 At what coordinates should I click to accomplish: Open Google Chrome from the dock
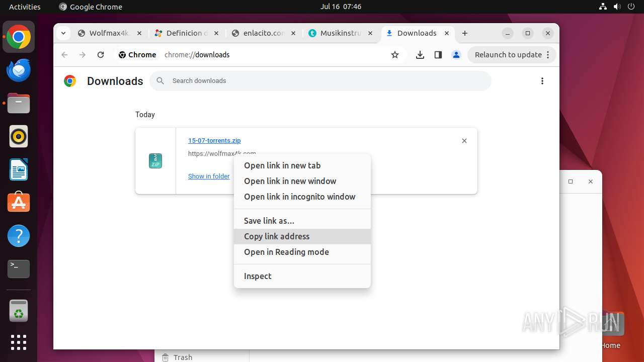[x=19, y=37]
